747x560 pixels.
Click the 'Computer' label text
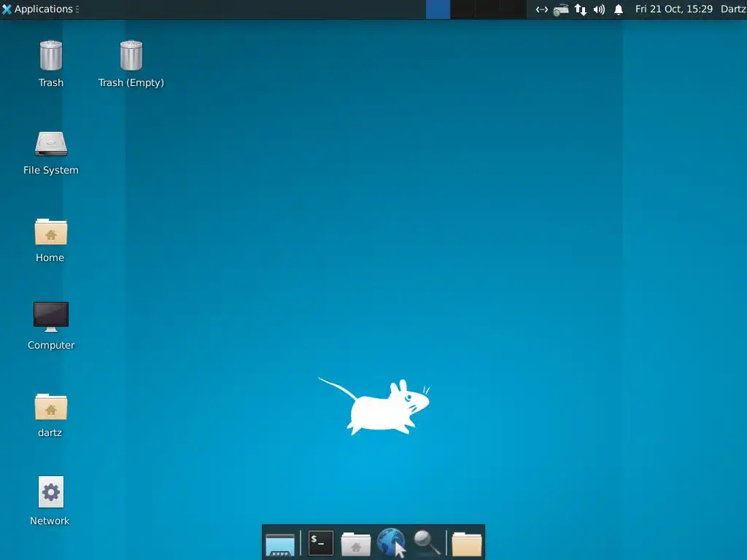pyautogui.click(x=51, y=345)
